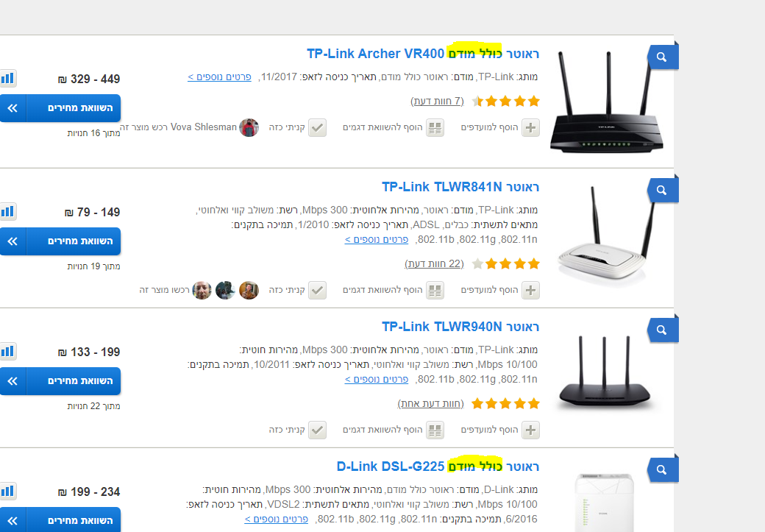Viewport: 765px width, 532px height.
Task: Click compare grid icon for TLWR841N
Action: [435, 291]
